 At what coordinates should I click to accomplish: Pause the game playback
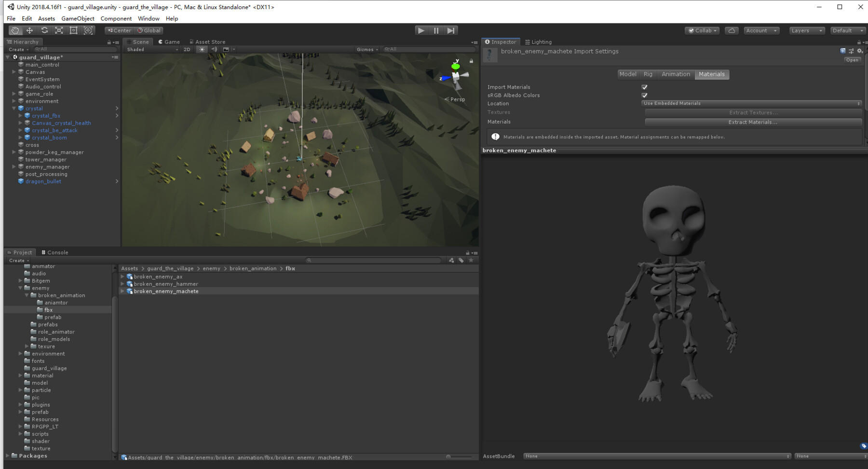[x=436, y=30]
